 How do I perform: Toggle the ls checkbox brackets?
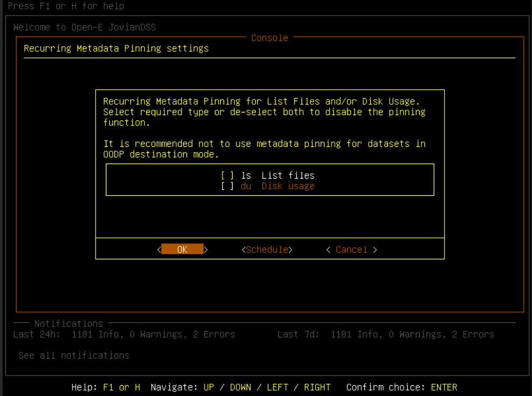[x=228, y=175]
